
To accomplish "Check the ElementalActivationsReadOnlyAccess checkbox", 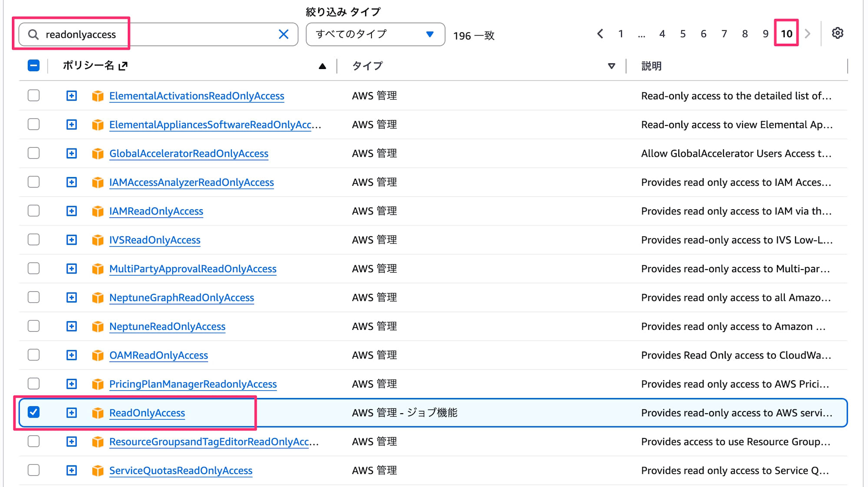I will pos(33,95).
